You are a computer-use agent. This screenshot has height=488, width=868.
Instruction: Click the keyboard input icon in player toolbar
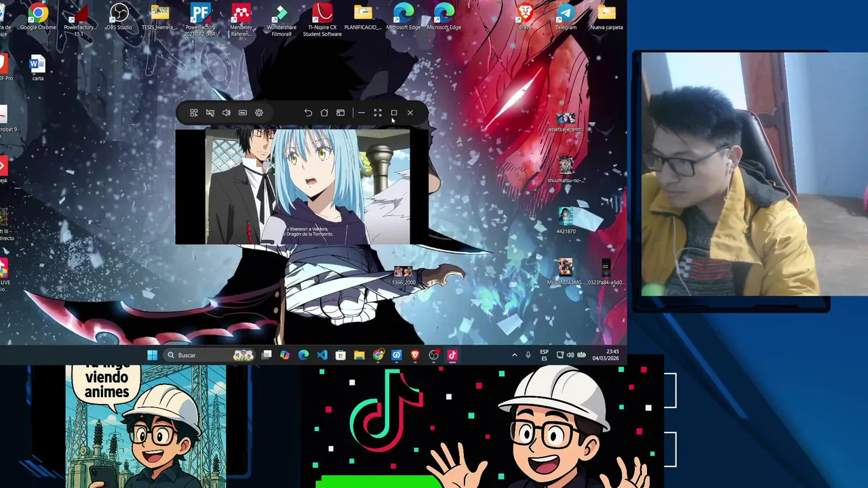243,113
